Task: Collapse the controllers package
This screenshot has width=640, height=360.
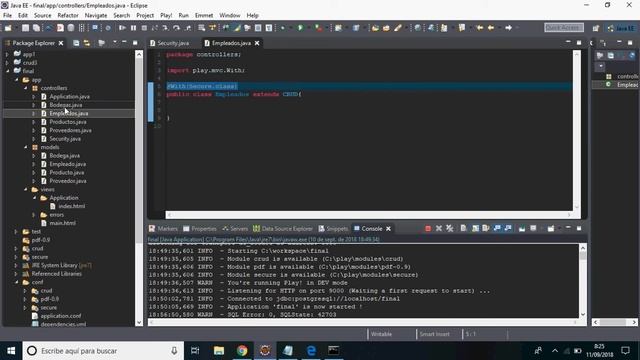Action: click(x=25, y=88)
